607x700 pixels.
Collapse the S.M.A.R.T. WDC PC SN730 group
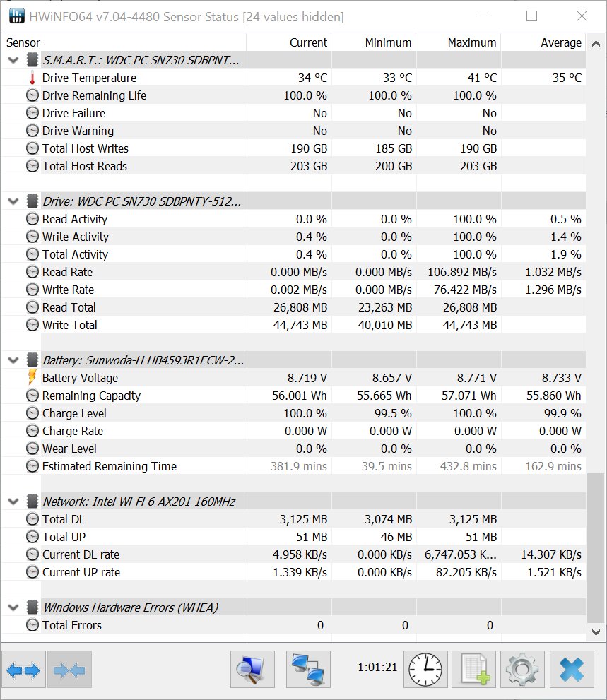point(13,60)
